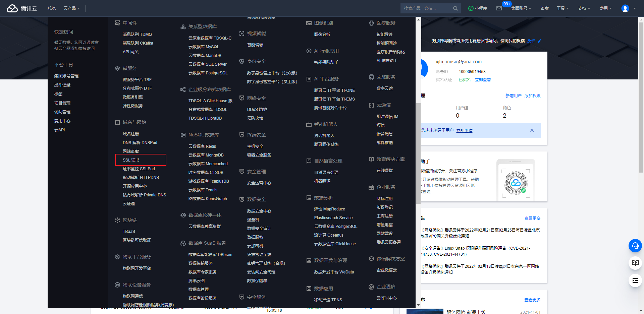Click the 视频智能 category icon
Viewport: 644px width, 314px height.
pyautogui.click(x=242, y=34)
